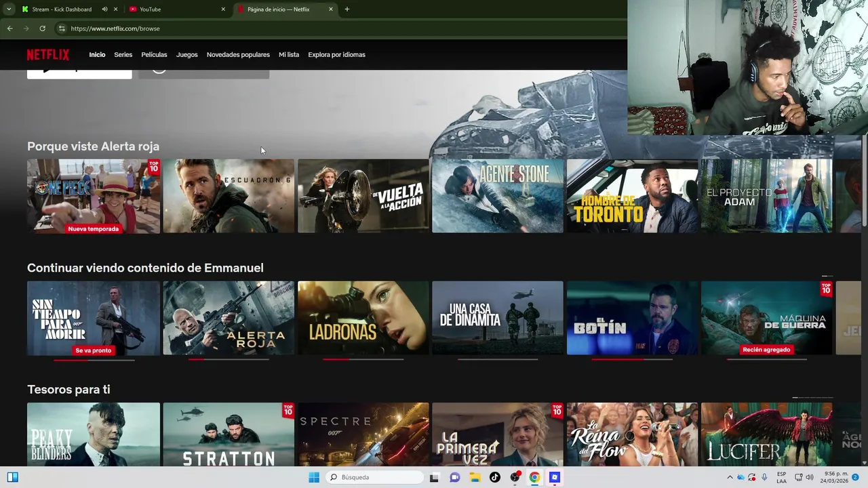Screen dimensions: 868x488
Task: Click the microphone tray icon
Action: point(764,477)
